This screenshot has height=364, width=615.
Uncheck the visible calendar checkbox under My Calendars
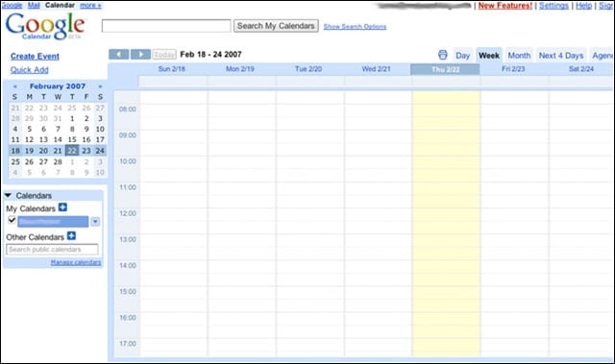[x=12, y=220]
